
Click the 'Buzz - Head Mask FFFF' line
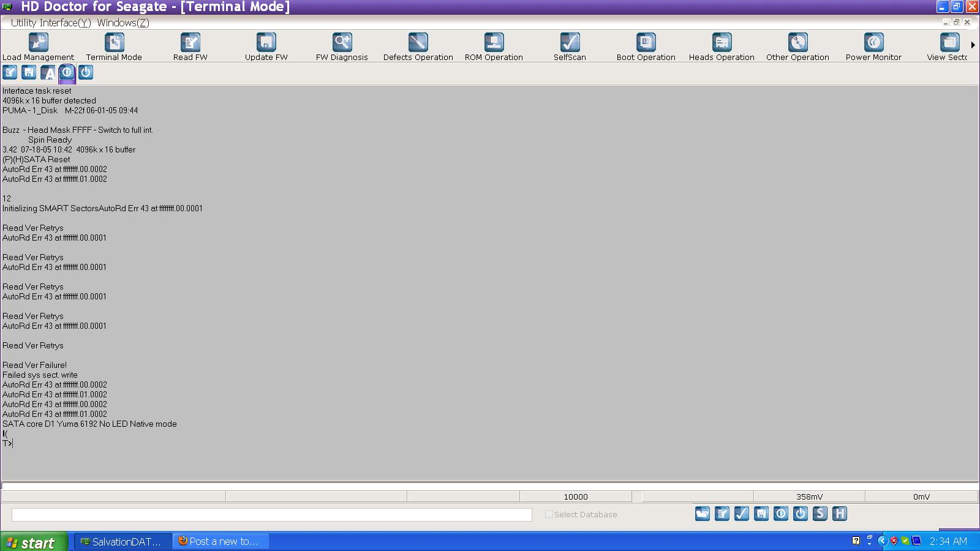(x=78, y=130)
